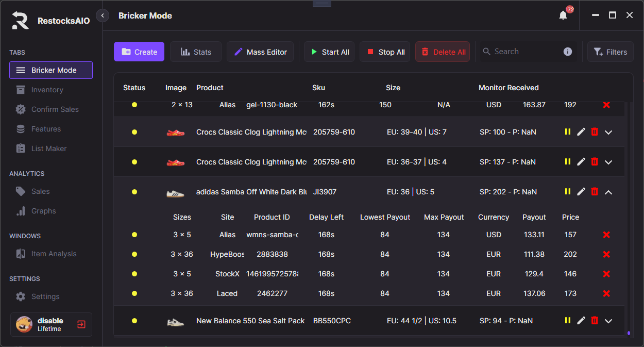Pause the adidas Samba task
The height and width of the screenshot is (347, 644).
tap(568, 192)
